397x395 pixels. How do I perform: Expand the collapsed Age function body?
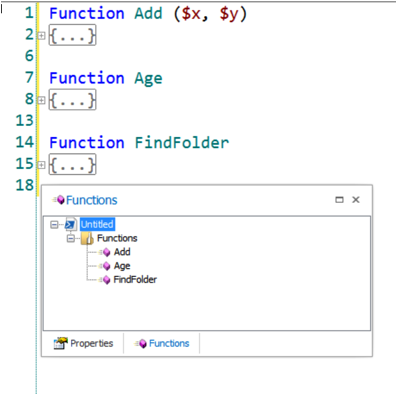click(x=41, y=100)
